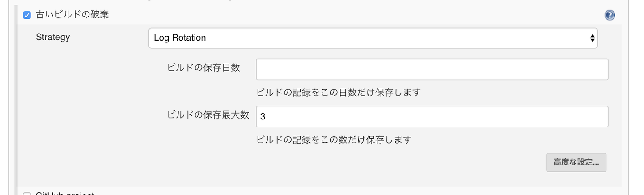Click the ビルドの保存日数 label
Screen dimensions: 644x195
click(x=203, y=68)
